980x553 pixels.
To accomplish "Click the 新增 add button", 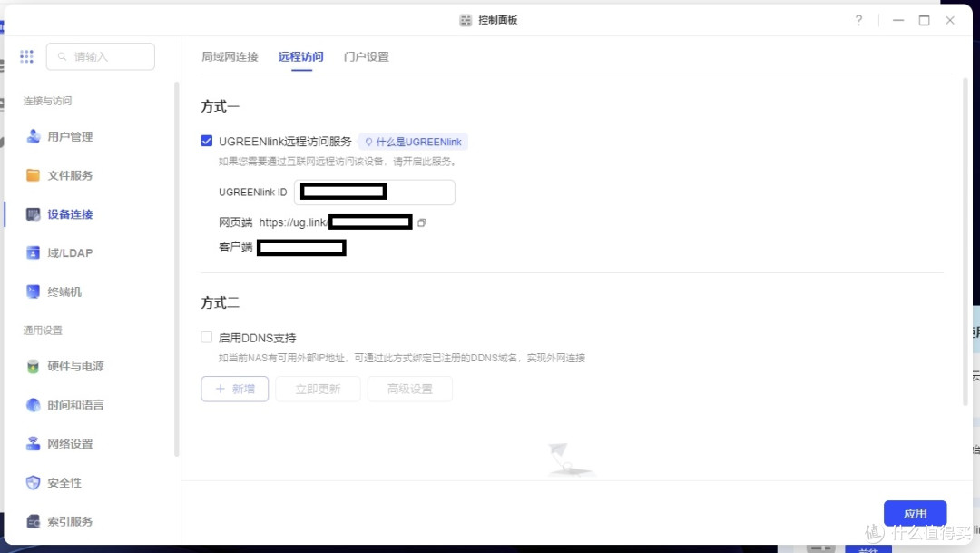I will pyautogui.click(x=235, y=389).
